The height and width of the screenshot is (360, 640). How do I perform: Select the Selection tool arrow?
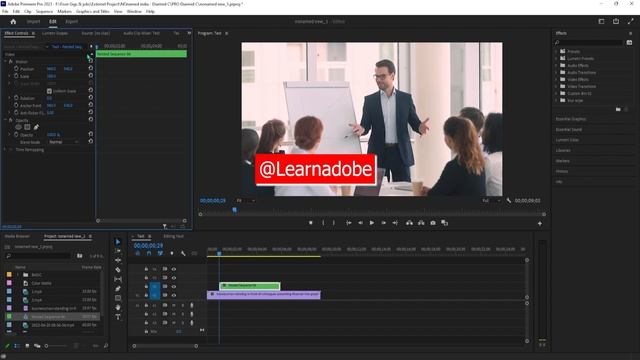point(118,242)
